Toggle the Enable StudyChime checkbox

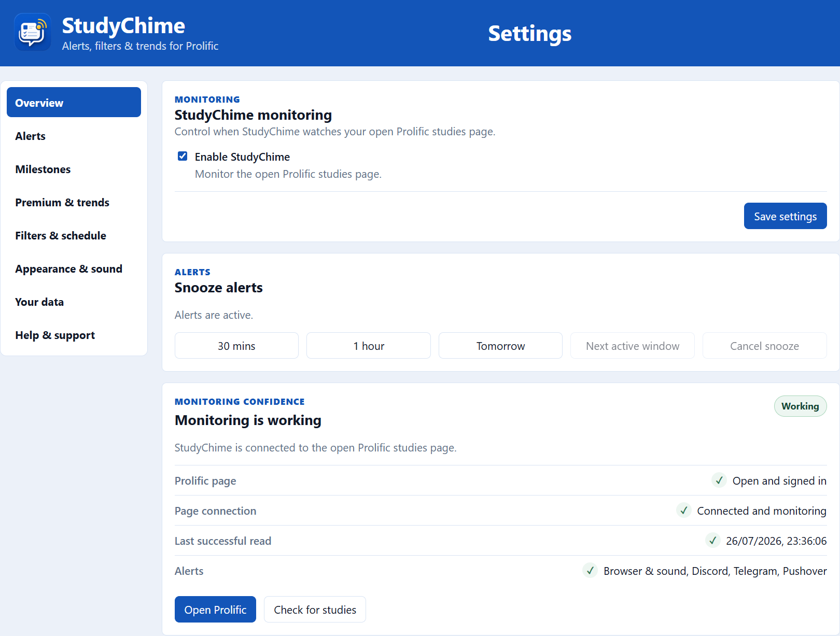[183, 156]
